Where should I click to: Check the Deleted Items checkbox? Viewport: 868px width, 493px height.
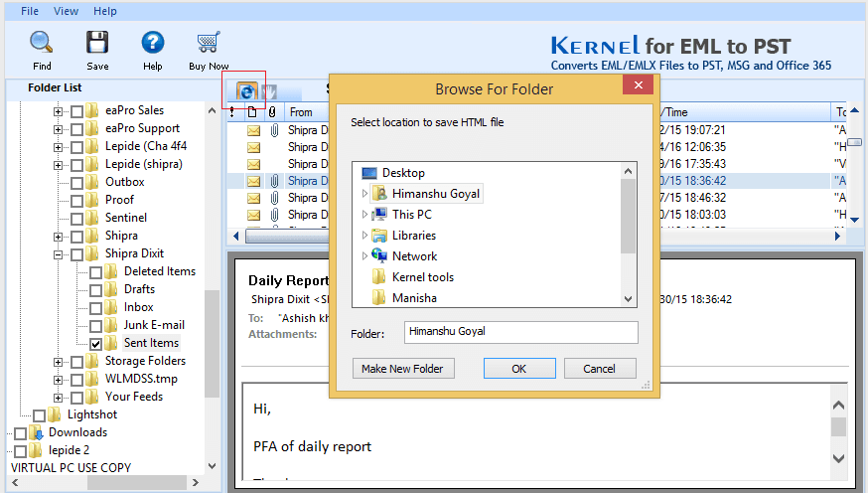95,272
